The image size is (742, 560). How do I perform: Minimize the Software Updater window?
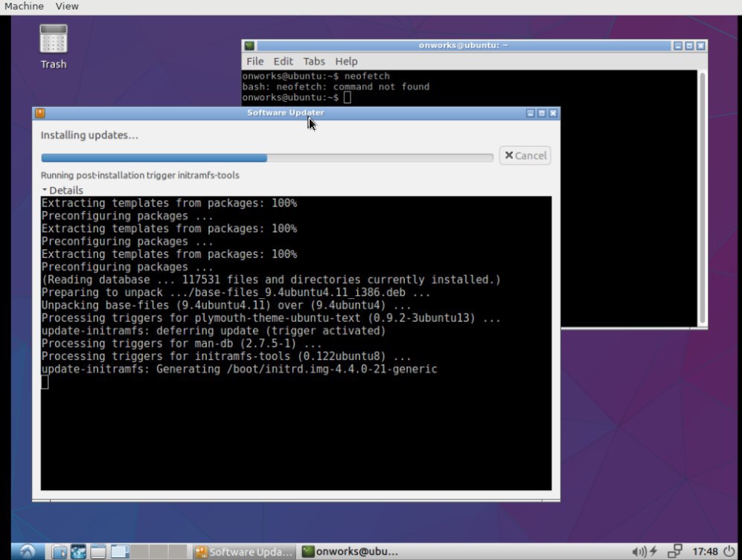tap(530, 113)
